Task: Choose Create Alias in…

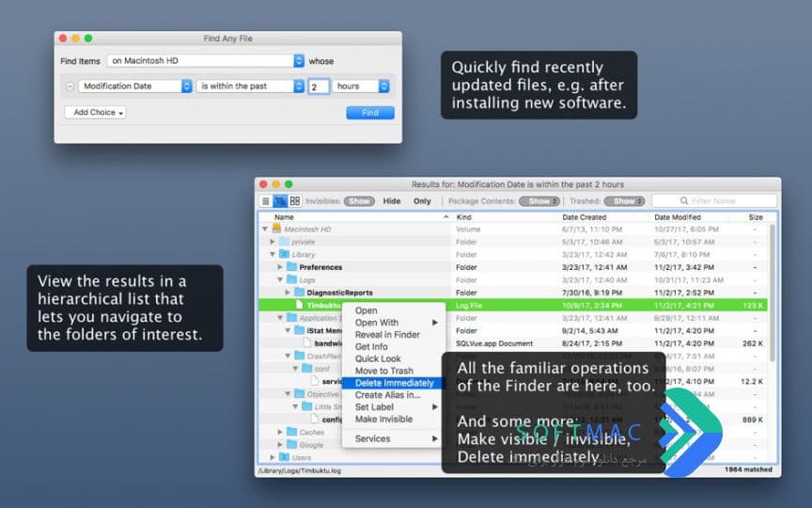Action: (x=392, y=395)
